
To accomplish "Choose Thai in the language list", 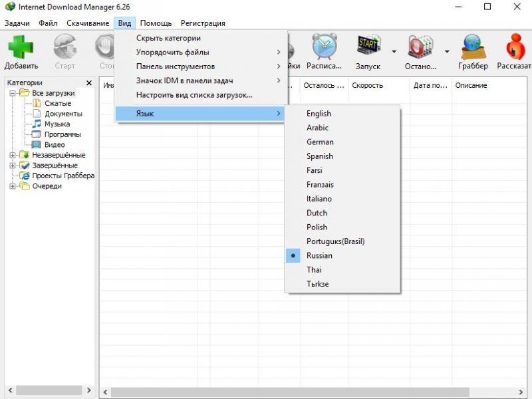I will [x=342, y=270].
